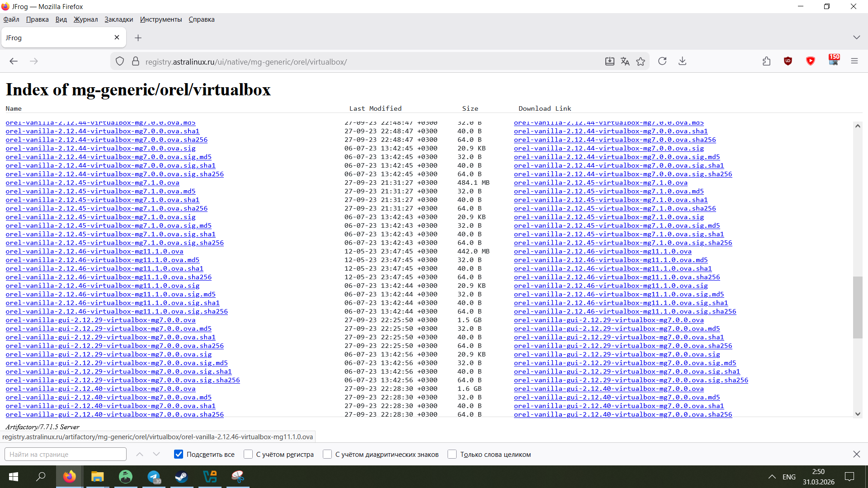This screenshot has height=488, width=868.
Task: Click the file list scroll-up arrow
Action: pos(858,126)
